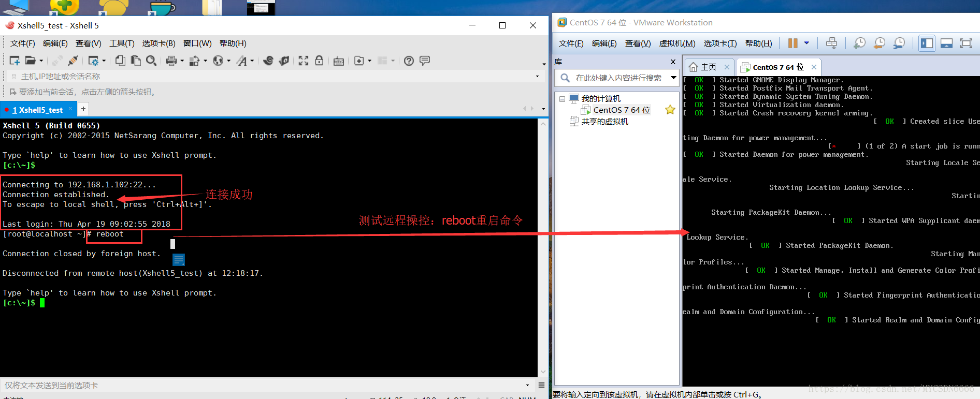Open VMware 帮助(H) menu
This screenshot has height=399, width=980.
coord(758,43)
